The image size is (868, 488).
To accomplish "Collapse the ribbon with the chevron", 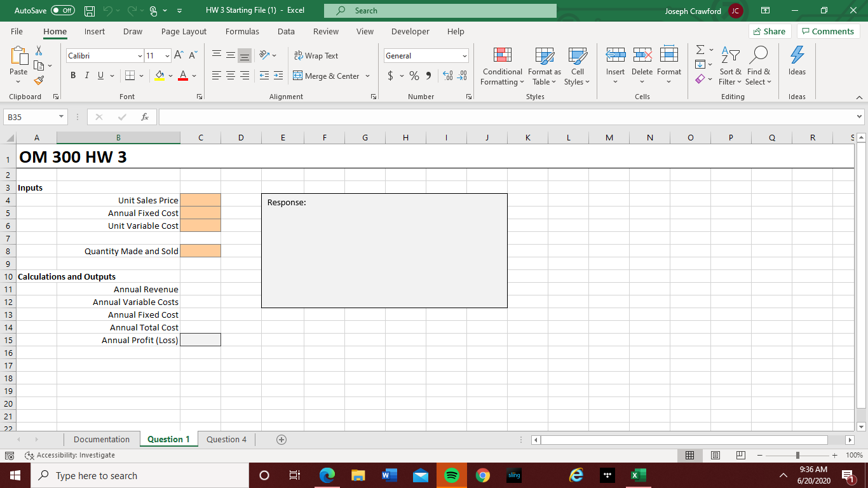I will pyautogui.click(x=859, y=97).
